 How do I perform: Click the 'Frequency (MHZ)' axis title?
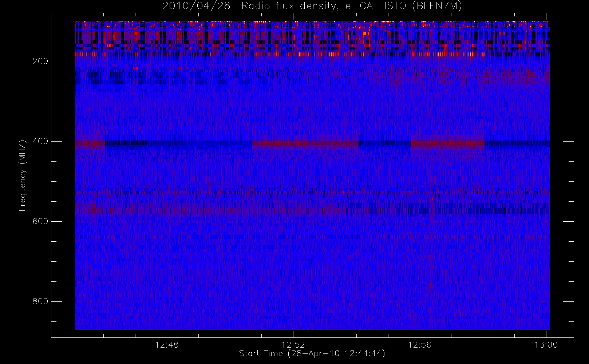tap(23, 175)
